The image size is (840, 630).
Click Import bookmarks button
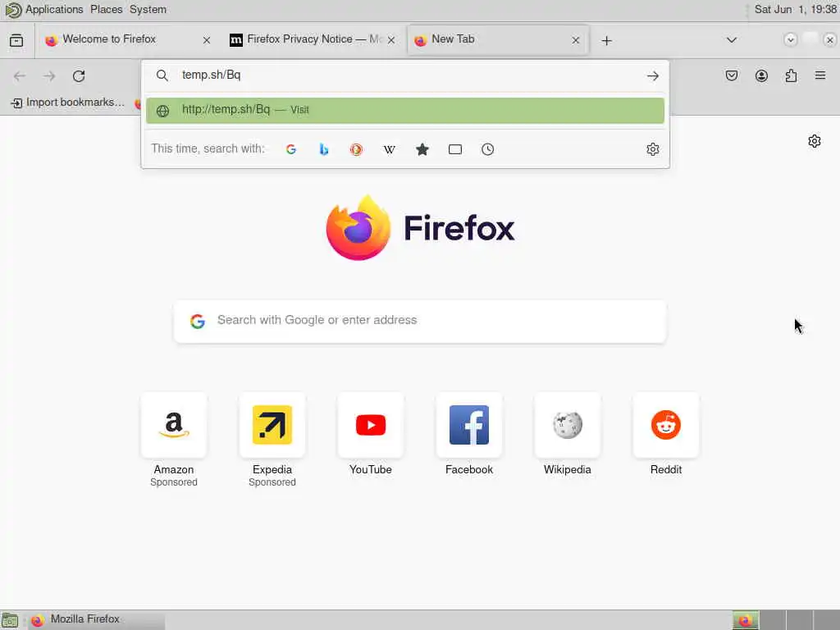click(68, 103)
